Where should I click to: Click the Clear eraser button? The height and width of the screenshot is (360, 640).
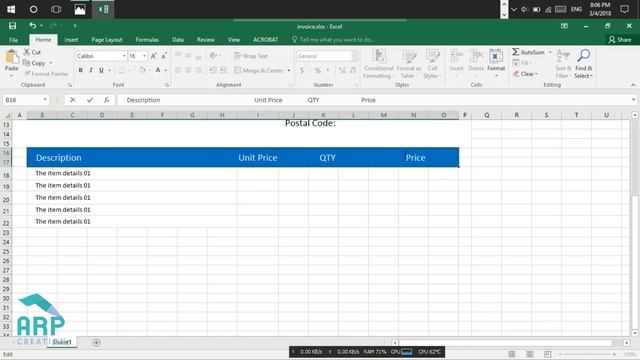(525, 74)
